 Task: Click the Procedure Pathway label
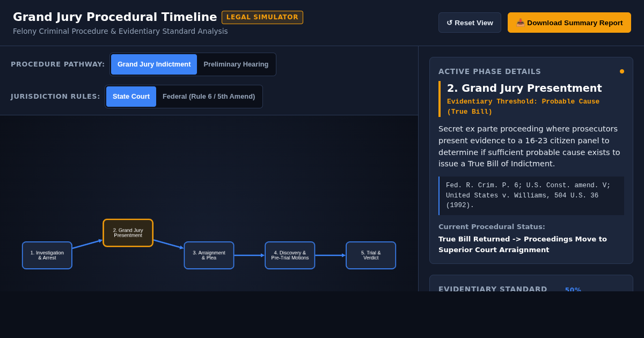tap(58, 64)
